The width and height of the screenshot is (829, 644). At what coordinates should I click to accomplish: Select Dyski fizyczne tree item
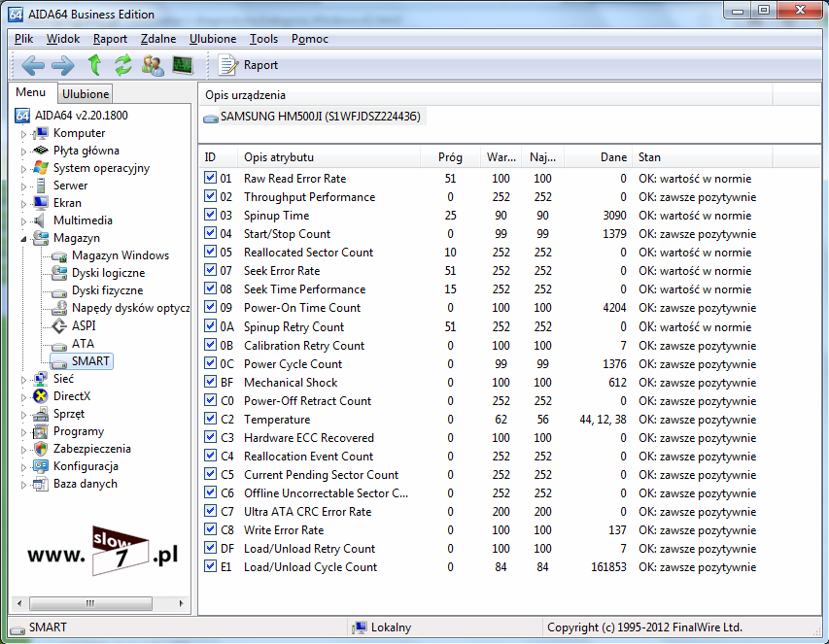[107, 290]
